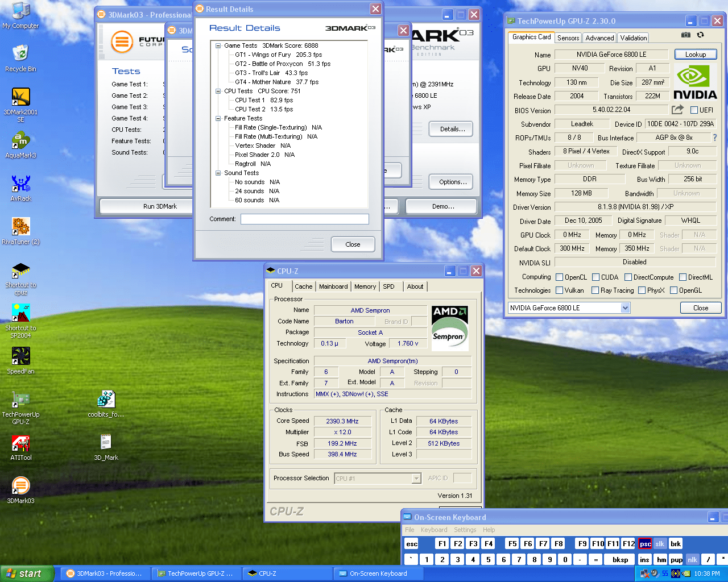The width and height of the screenshot is (728, 582).
Task: Open GPU selection dropdown in GPU-Z
Action: (x=626, y=308)
